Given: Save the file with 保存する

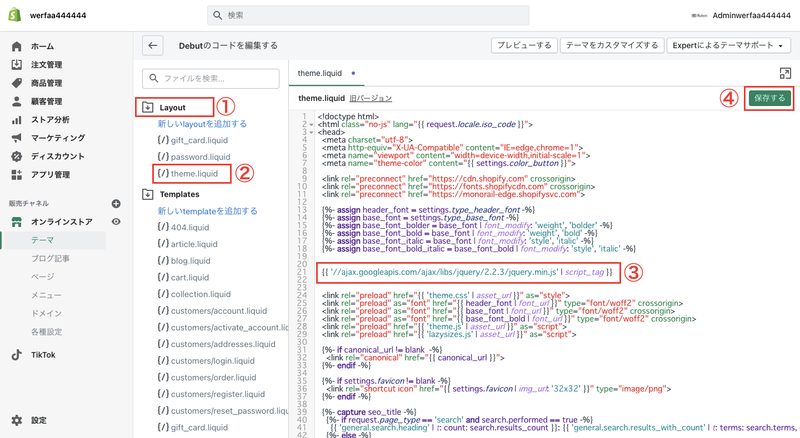Looking at the screenshot, I should [x=769, y=98].
